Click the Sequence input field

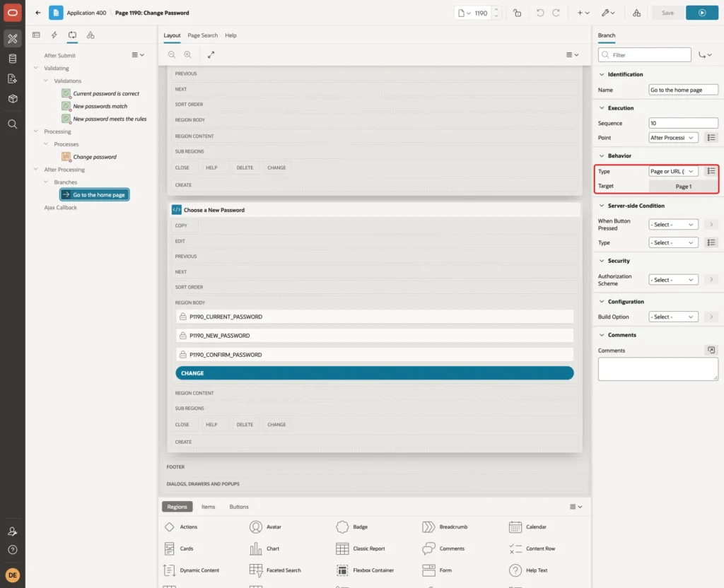click(x=684, y=123)
